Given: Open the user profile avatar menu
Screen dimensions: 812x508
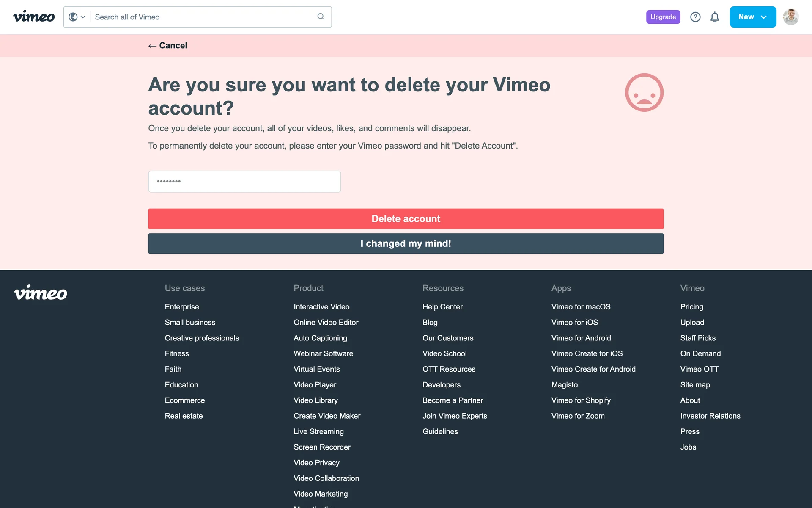Looking at the screenshot, I should (790, 17).
